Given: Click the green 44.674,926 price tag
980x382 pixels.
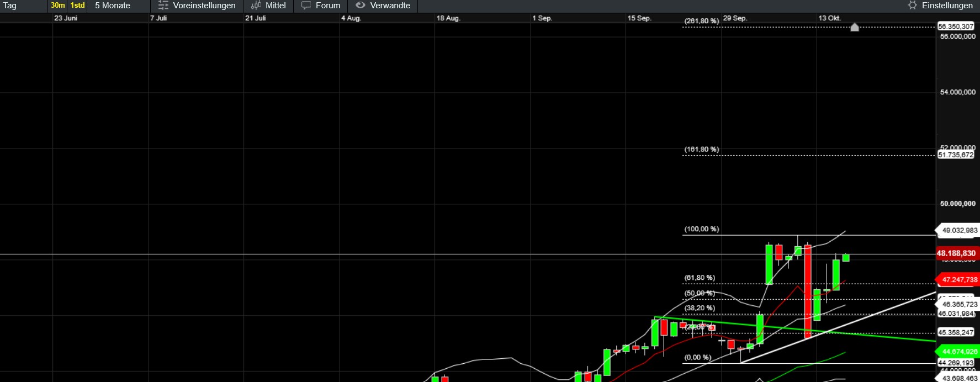Looking at the screenshot, I should pos(959,352).
